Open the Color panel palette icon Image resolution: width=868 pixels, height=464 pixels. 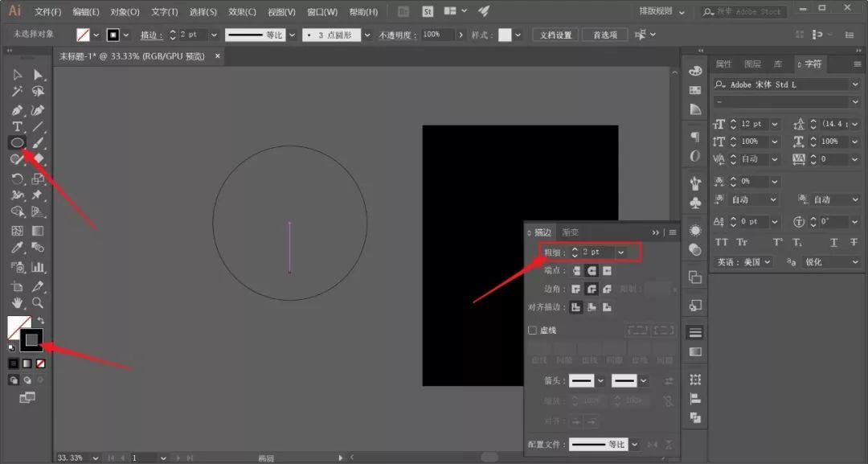(695, 71)
